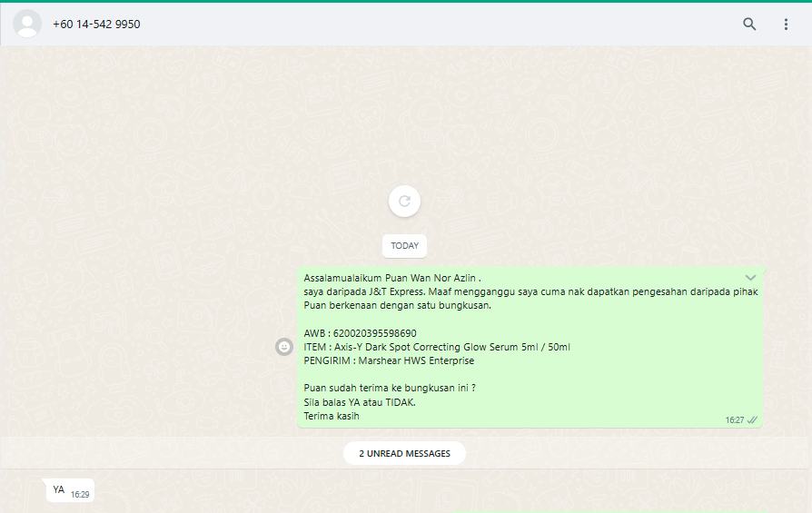The width and height of the screenshot is (812, 513).
Task: Click the 2 UNREAD MESSAGES banner
Action: point(404,453)
